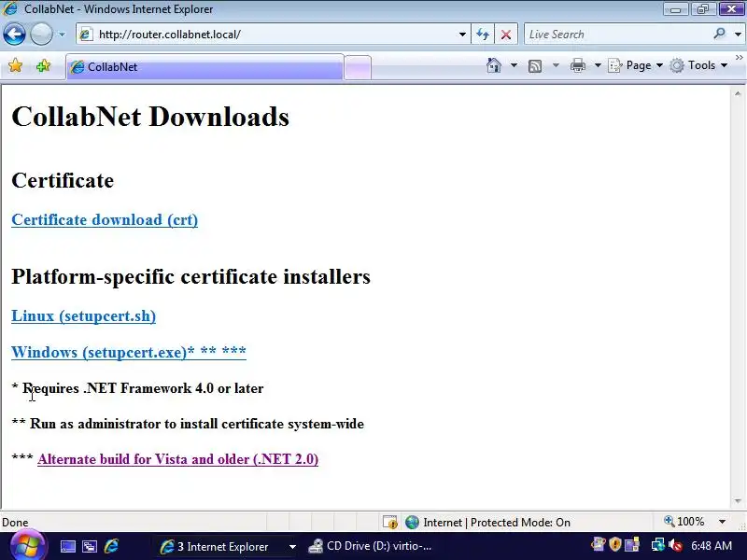Open the recent pages dropdown arrow
The width and height of the screenshot is (747, 560).
(x=62, y=35)
